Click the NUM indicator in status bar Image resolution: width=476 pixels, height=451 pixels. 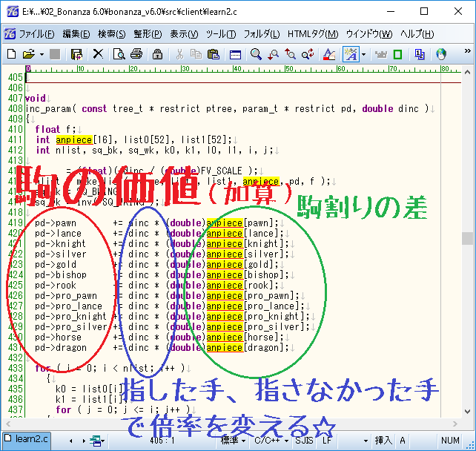click(x=450, y=441)
